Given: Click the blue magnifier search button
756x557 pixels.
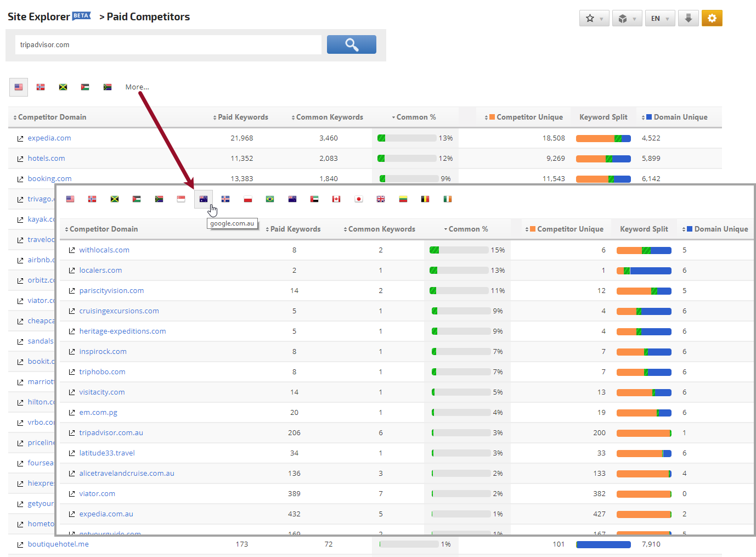Looking at the screenshot, I should 351,44.
